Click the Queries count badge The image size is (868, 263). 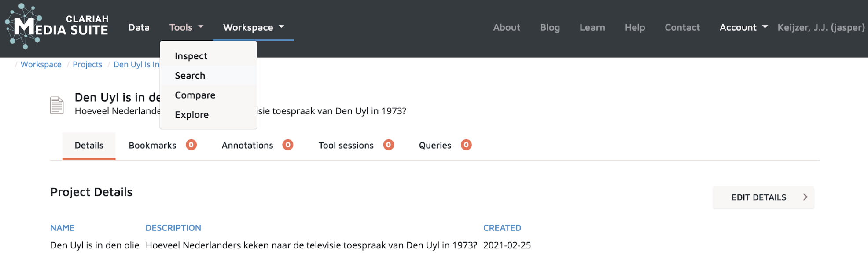(x=466, y=145)
